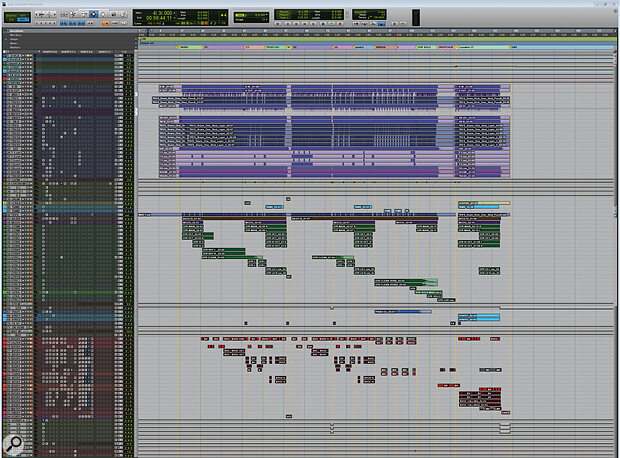Click the add tempo change plus button
Viewport: 620px width, 458px height.
[136, 39]
